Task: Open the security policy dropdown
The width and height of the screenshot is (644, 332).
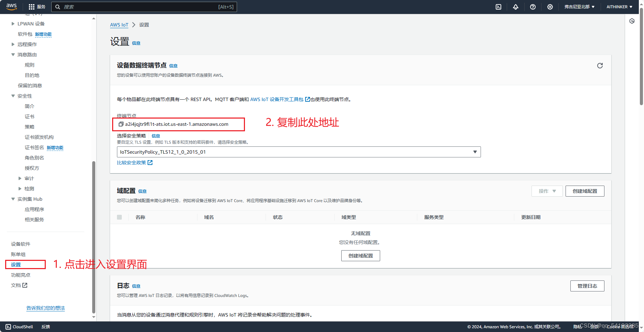Action: click(299, 152)
